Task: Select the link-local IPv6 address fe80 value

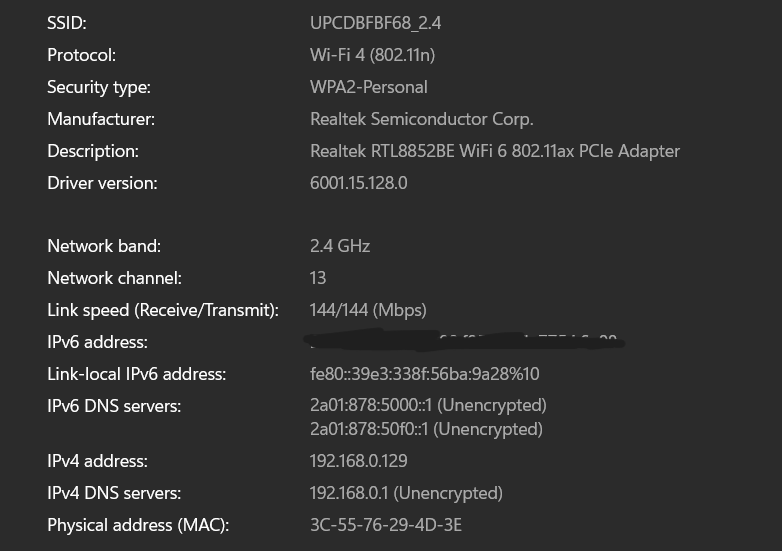Action: coord(424,374)
